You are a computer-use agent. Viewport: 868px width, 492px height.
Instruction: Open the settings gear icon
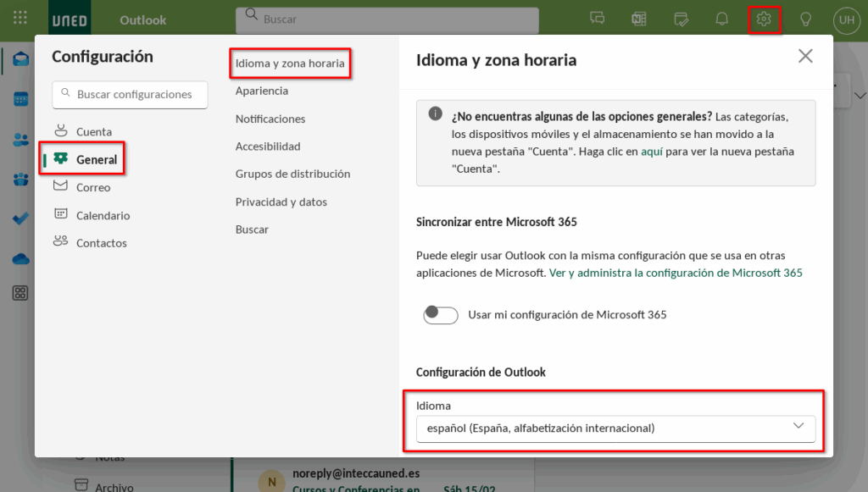[x=764, y=19]
